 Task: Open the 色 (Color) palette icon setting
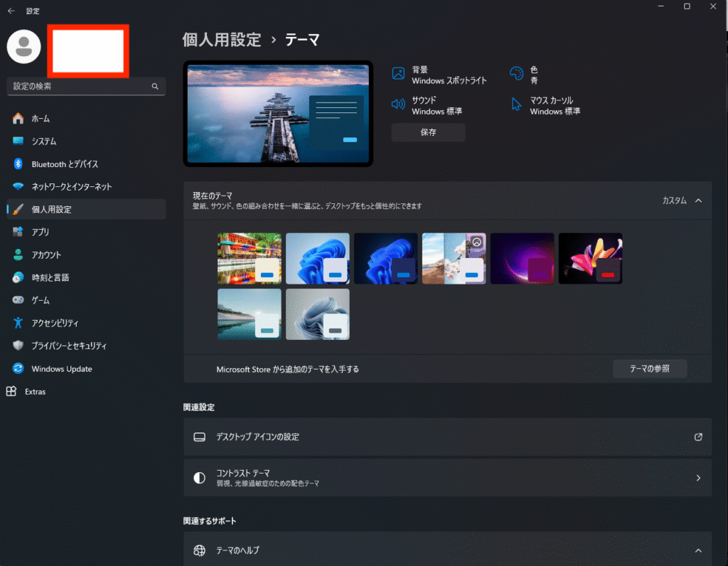[517, 73]
